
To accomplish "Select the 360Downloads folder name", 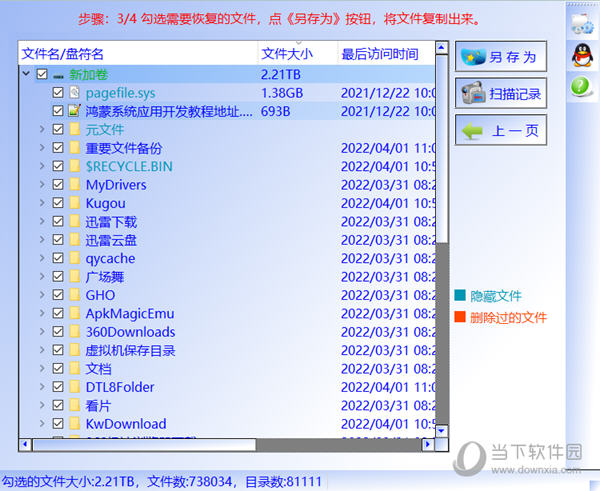I will 130,332.
